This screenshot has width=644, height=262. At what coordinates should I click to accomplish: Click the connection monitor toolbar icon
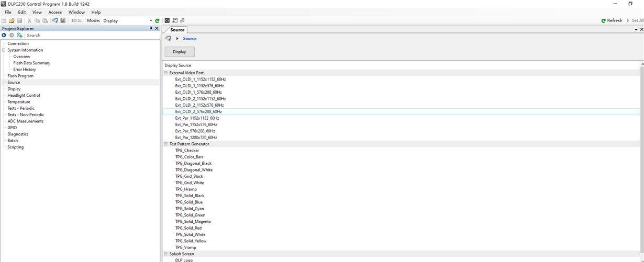coord(55,20)
